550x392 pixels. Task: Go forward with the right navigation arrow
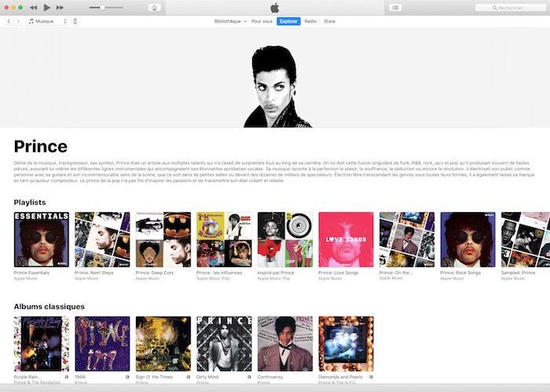[18, 21]
